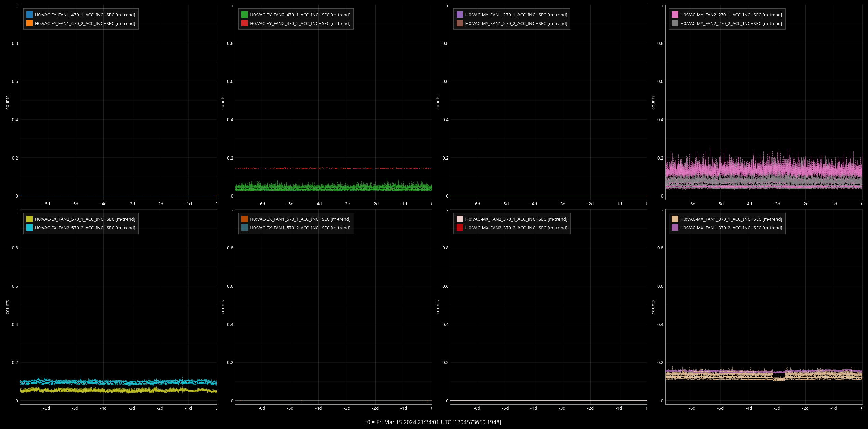The height and width of the screenshot is (429, 868).
Task: Click the green EY_FAN2_470_1 legend swatch
Action: (x=245, y=15)
